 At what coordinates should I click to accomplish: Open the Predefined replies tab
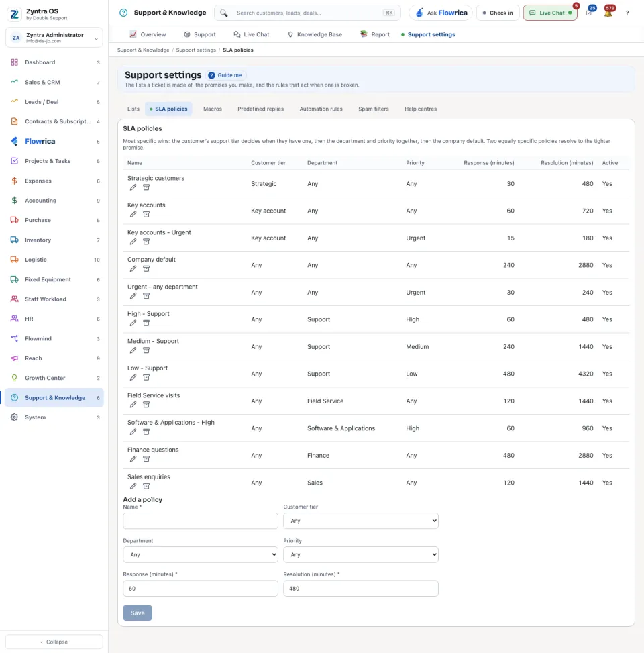point(260,109)
